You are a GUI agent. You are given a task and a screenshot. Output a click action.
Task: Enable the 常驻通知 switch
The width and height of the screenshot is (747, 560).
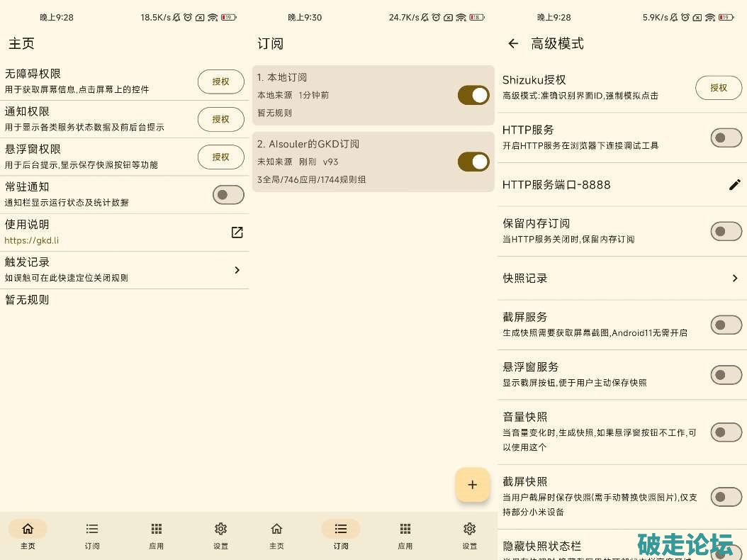click(x=228, y=195)
